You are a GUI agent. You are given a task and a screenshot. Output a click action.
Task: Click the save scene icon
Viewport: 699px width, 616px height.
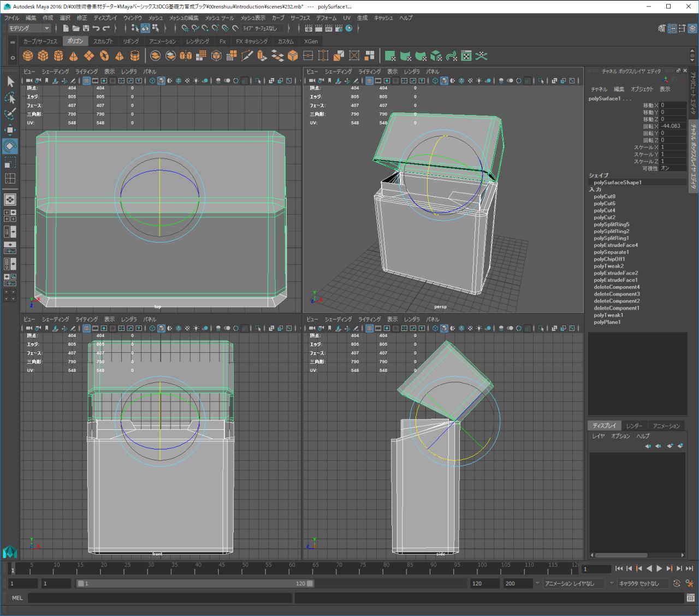tap(86, 28)
